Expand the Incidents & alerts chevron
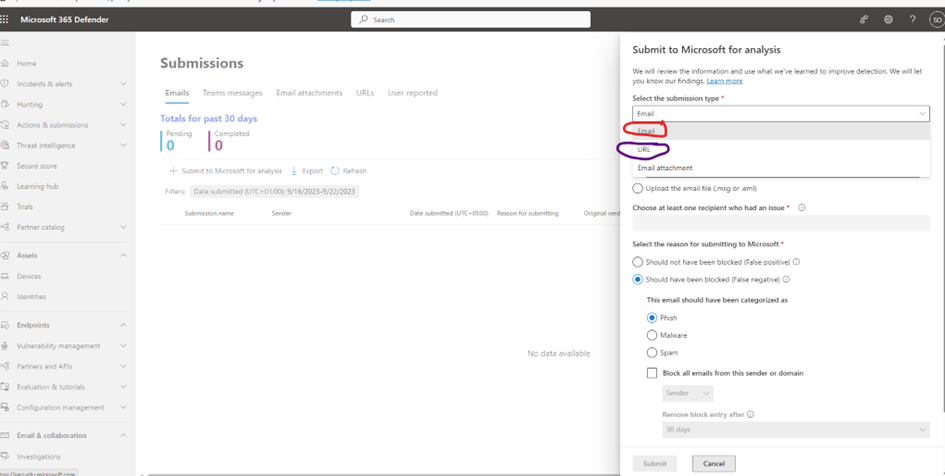 click(x=124, y=84)
